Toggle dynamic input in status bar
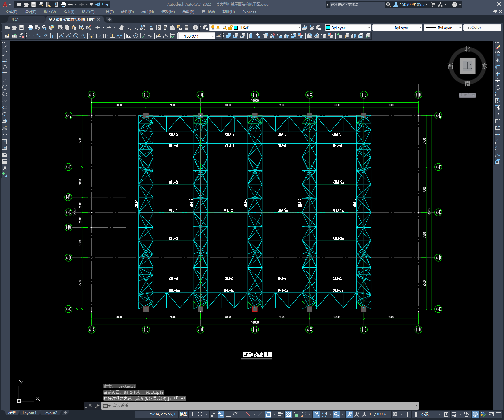The image size is (504, 420). [x=221, y=414]
